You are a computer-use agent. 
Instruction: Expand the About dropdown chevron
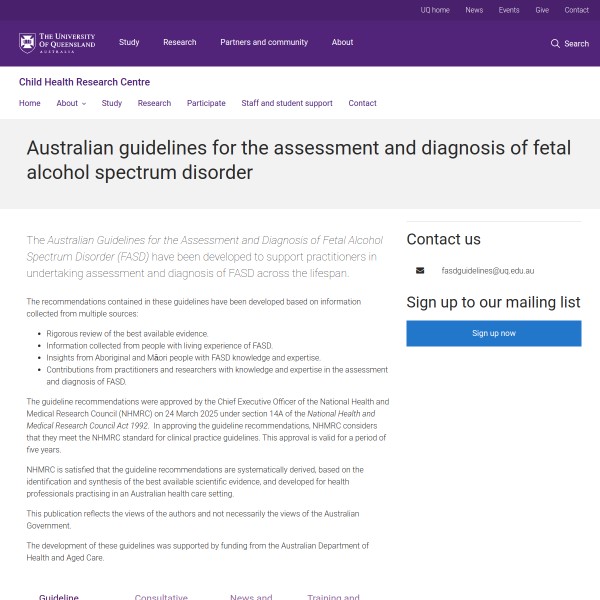pos(84,104)
